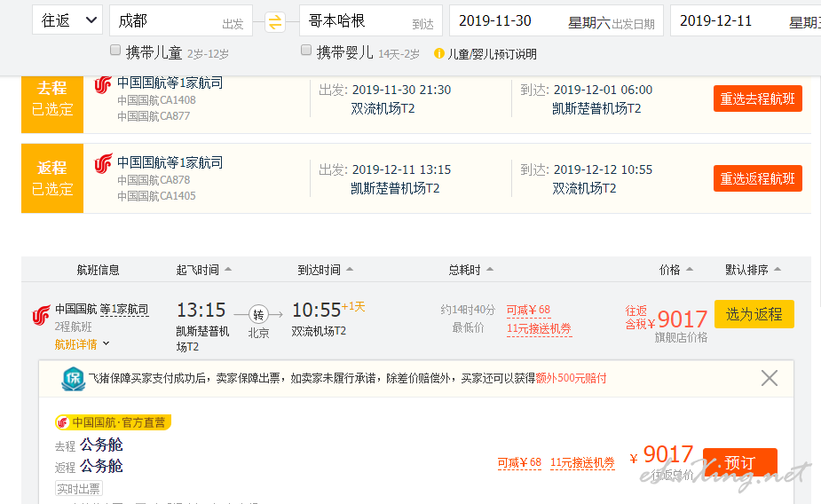
Task: Expand 航班详情 for flight result
Action: click(x=82, y=344)
